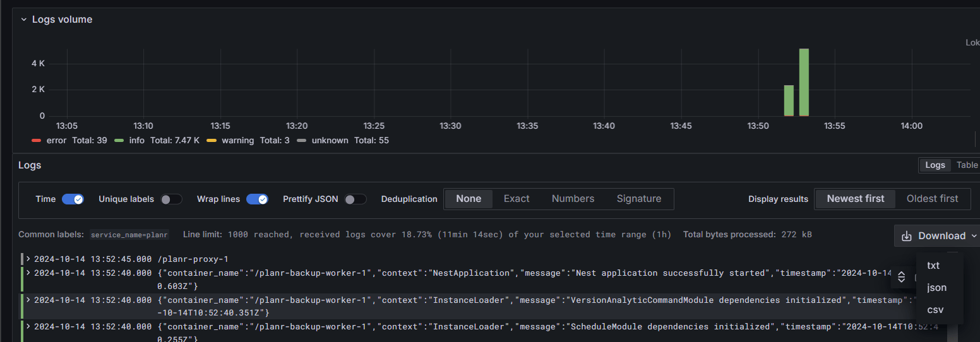Expand the Nest application successfully started log
Screen dimensions: 980x342
pyautogui.click(x=28, y=273)
